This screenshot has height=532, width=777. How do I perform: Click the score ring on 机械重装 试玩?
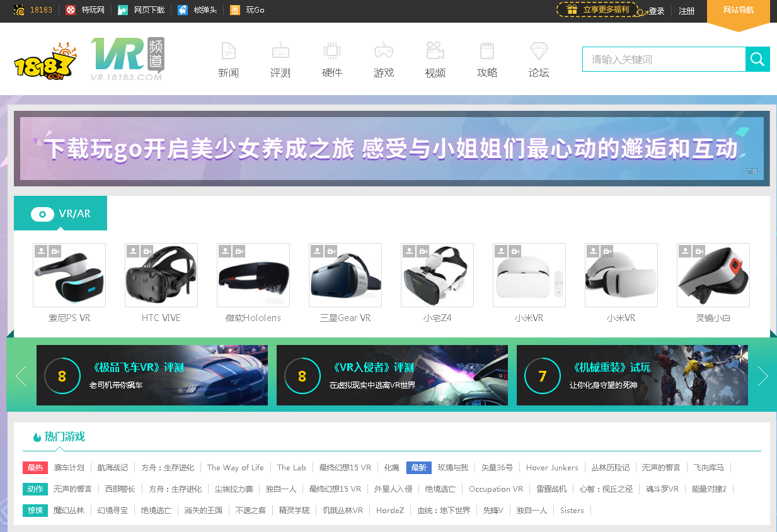[x=543, y=375]
